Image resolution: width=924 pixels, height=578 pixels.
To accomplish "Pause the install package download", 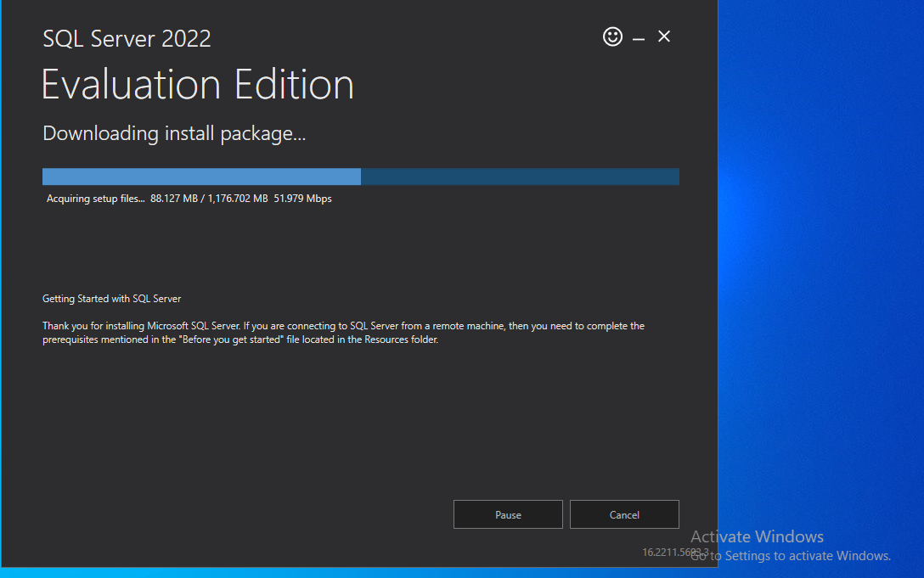I will 508,514.
